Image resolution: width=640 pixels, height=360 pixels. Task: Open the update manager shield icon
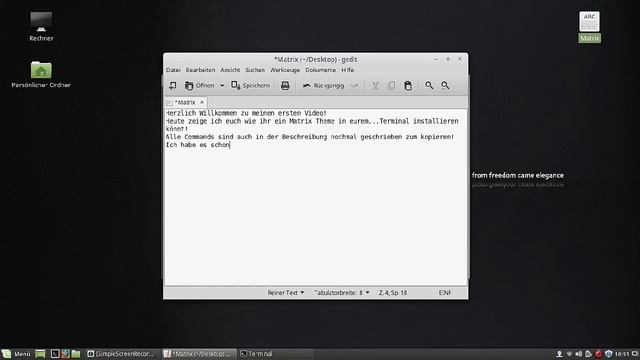coord(609,354)
